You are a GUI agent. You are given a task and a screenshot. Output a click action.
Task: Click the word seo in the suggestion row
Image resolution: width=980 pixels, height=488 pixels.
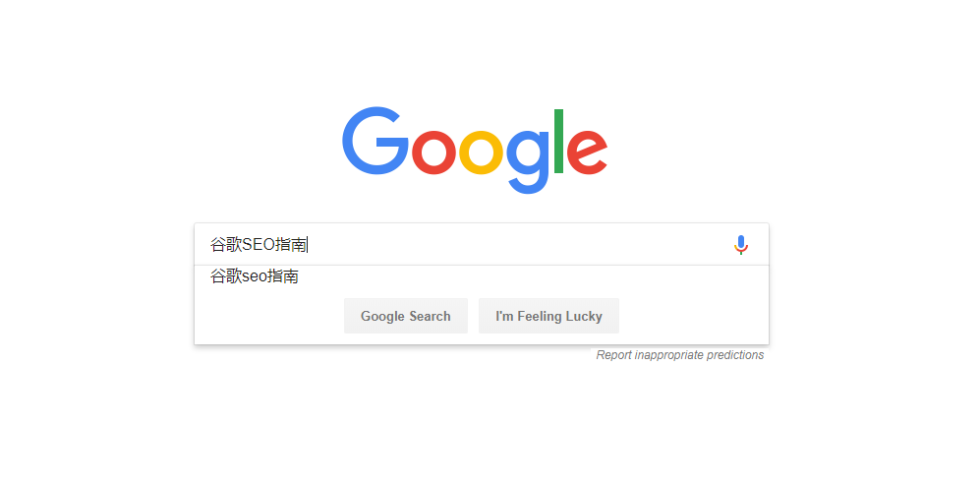click(x=255, y=276)
